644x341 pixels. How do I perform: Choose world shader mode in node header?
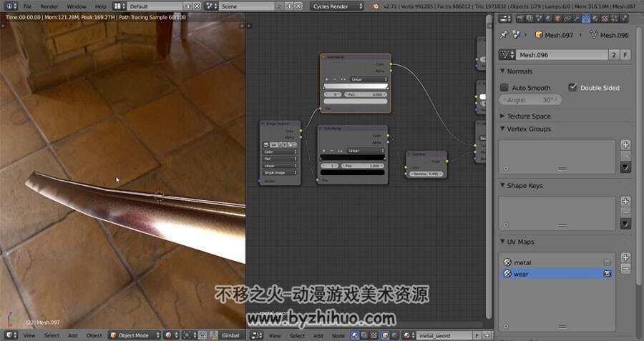pyautogui.click(x=395, y=335)
